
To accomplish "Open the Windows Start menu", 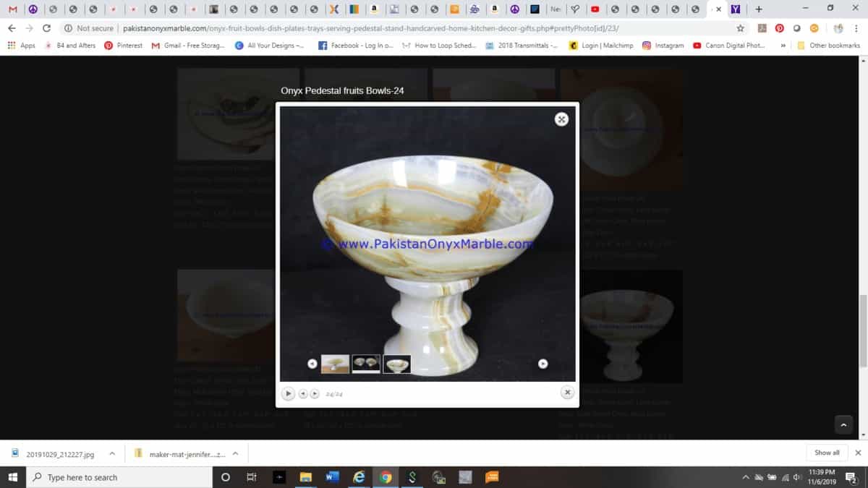I will tap(12, 477).
